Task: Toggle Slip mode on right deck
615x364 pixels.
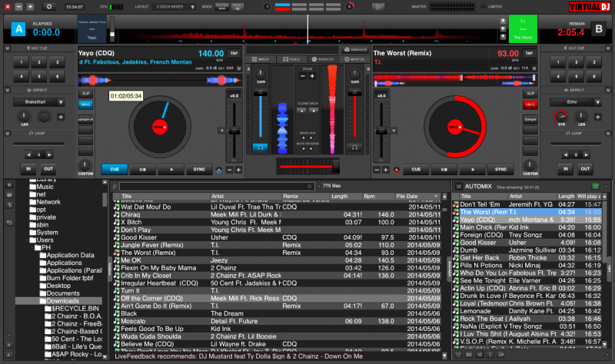Action: (x=530, y=92)
